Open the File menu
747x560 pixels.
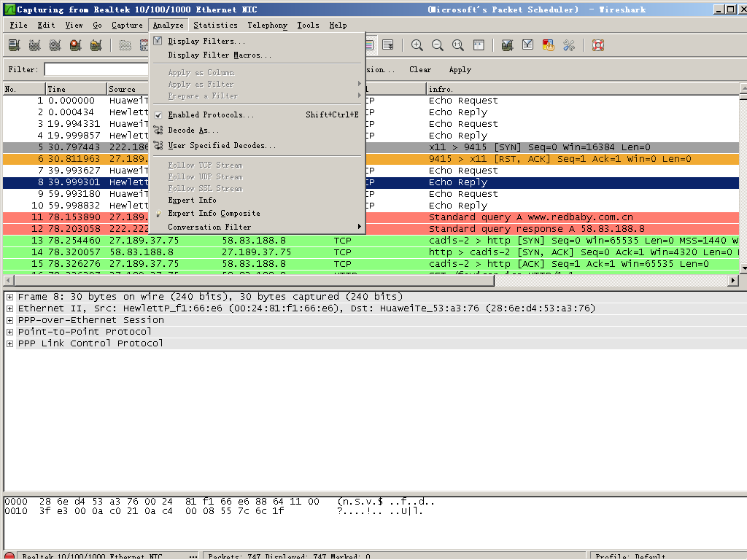(18, 26)
